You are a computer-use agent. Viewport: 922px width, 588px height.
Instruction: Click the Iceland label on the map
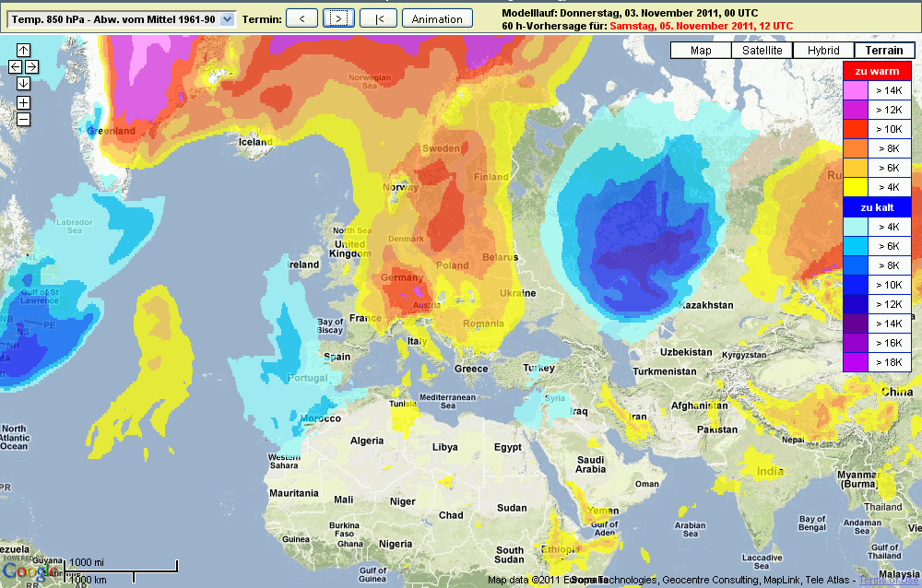tap(255, 142)
